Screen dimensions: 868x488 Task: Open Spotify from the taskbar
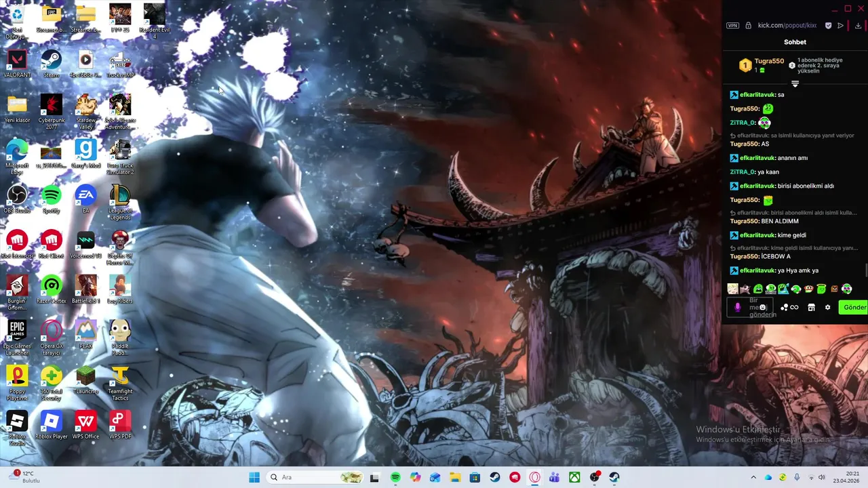[395, 477]
